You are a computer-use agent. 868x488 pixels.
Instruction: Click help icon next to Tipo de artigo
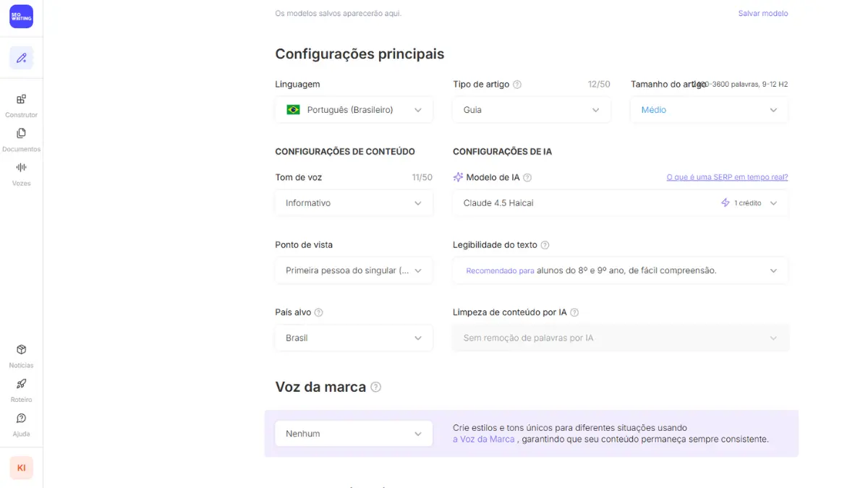(517, 85)
